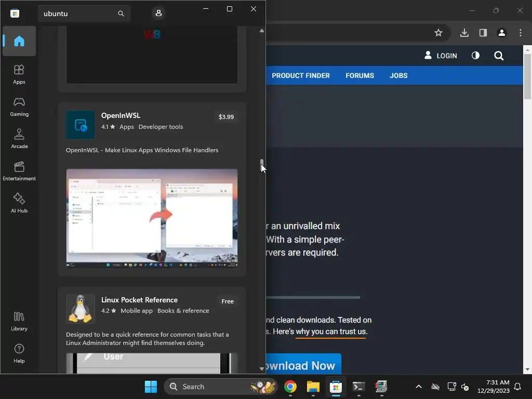The height and width of the screenshot is (399, 532).
Task: Click the $3.99 price for OpenInWSL
Action: (x=226, y=117)
